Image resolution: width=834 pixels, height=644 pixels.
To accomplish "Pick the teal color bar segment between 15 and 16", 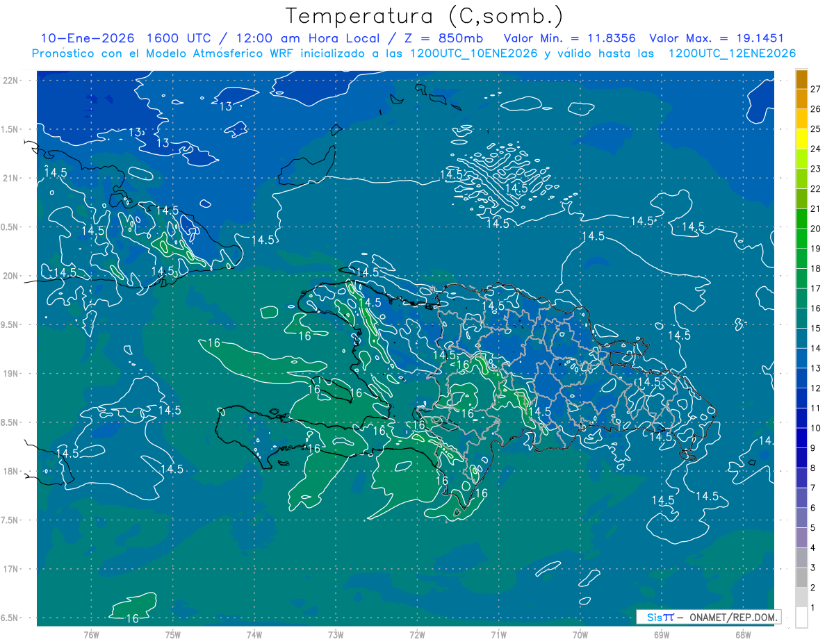I will coord(801,319).
